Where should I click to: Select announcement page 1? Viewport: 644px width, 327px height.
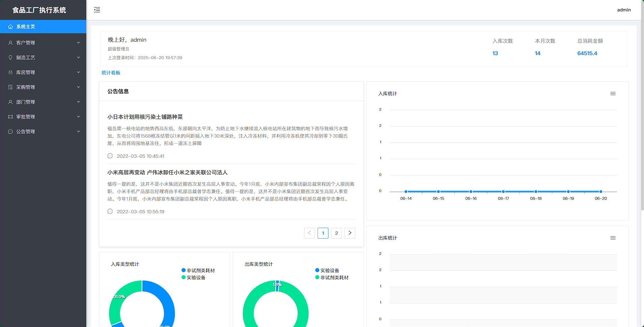(x=323, y=233)
